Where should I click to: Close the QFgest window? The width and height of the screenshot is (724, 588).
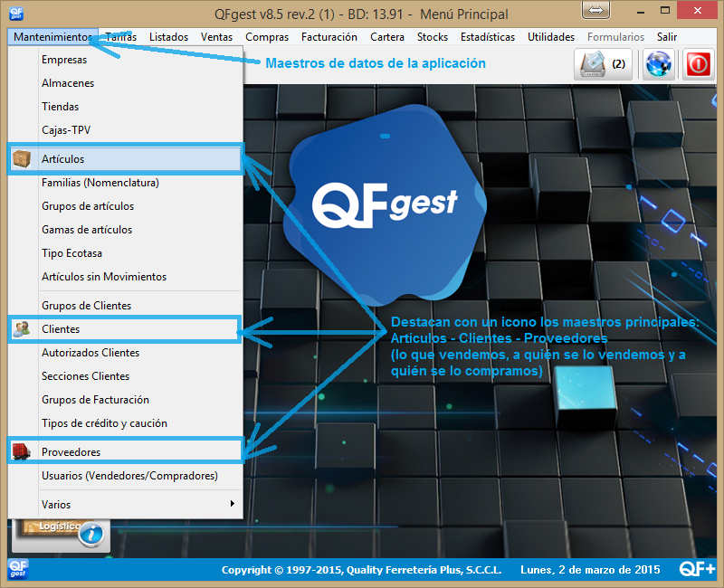[x=697, y=10]
